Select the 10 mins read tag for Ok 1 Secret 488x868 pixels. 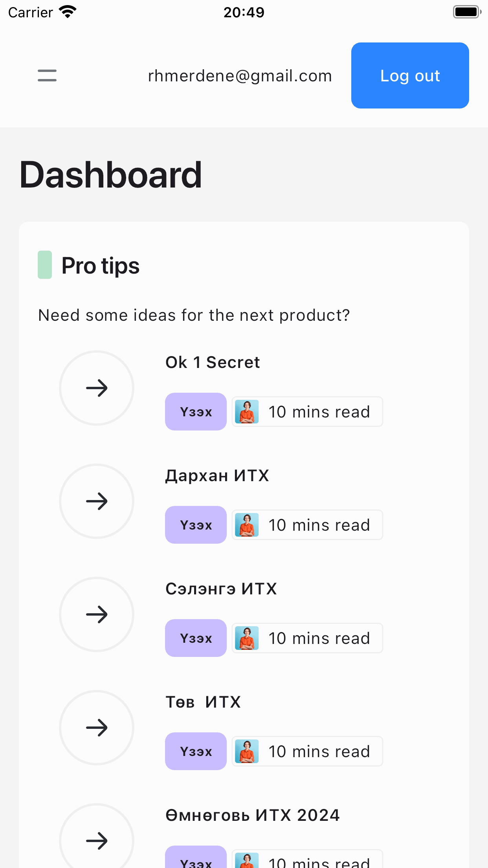[x=307, y=412]
